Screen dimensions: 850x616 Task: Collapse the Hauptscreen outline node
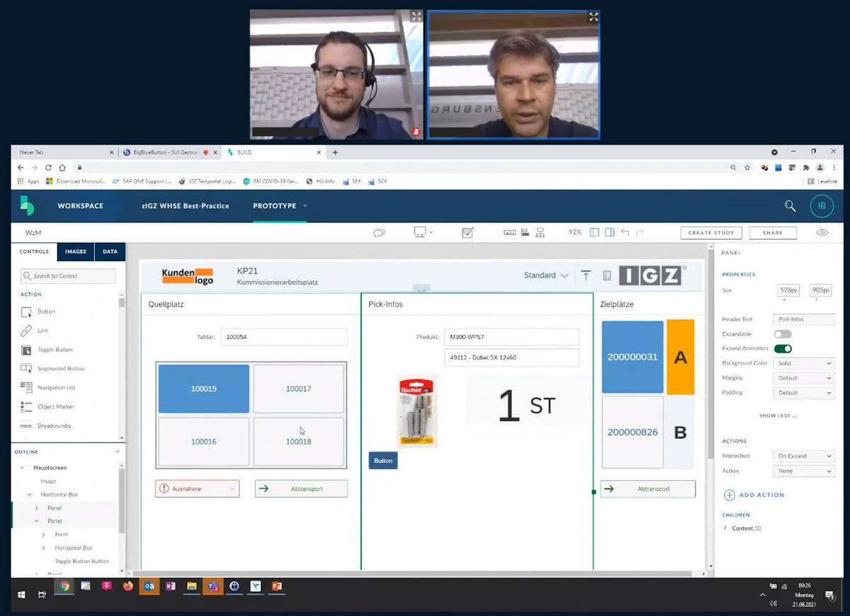click(x=22, y=468)
